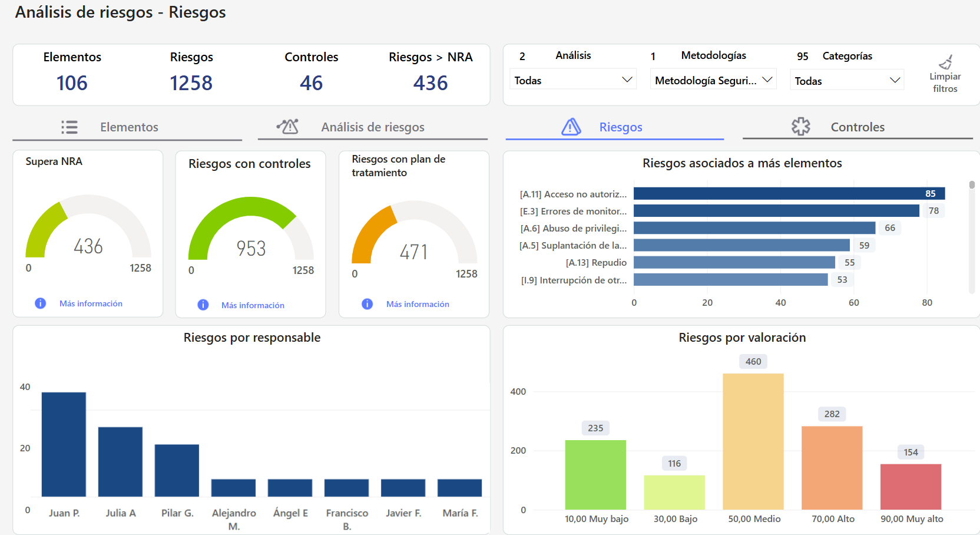The height and width of the screenshot is (535, 980).
Task: Select the [I.9] Interrupción de otr... bar
Action: point(731,279)
